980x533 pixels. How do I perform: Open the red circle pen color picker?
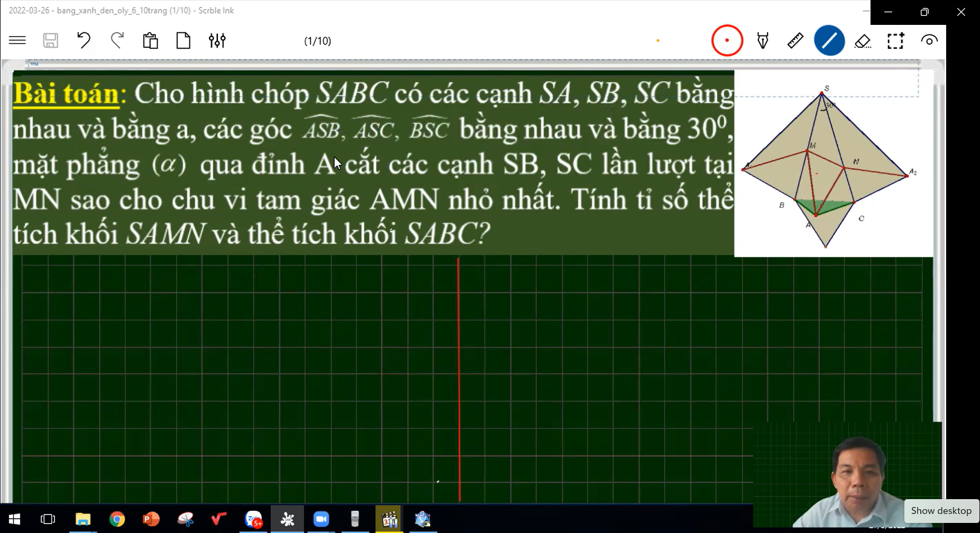pyautogui.click(x=727, y=41)
